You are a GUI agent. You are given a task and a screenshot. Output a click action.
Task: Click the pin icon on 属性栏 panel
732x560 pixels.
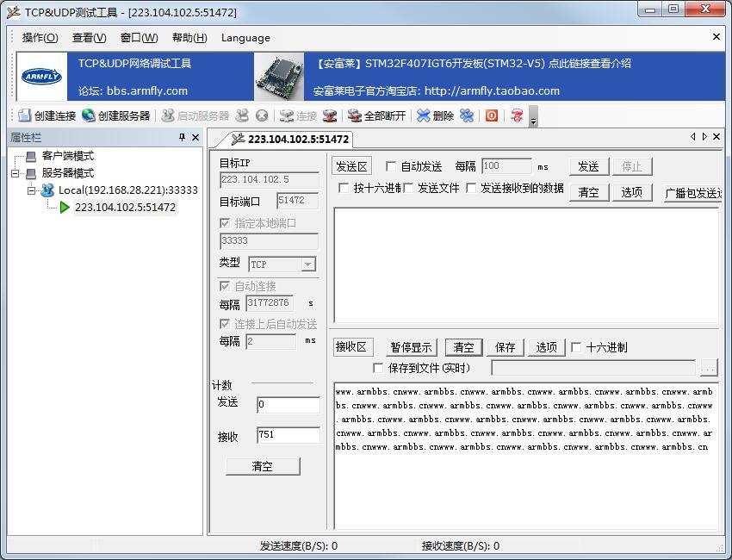coord(182,138)
